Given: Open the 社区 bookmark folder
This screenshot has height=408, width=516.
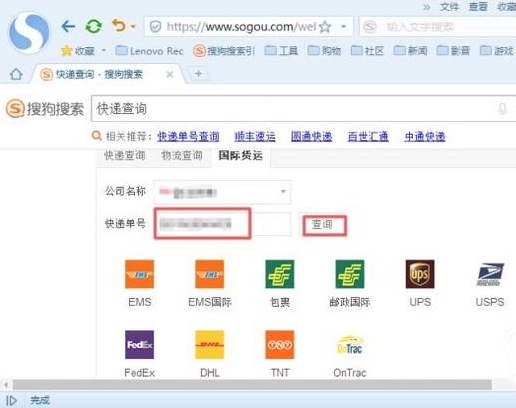Looking at the screenshot, I should coord(367,51).
